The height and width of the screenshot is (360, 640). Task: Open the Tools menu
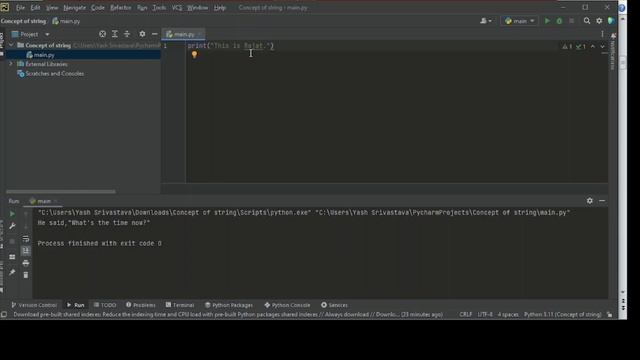pos(159,8)
